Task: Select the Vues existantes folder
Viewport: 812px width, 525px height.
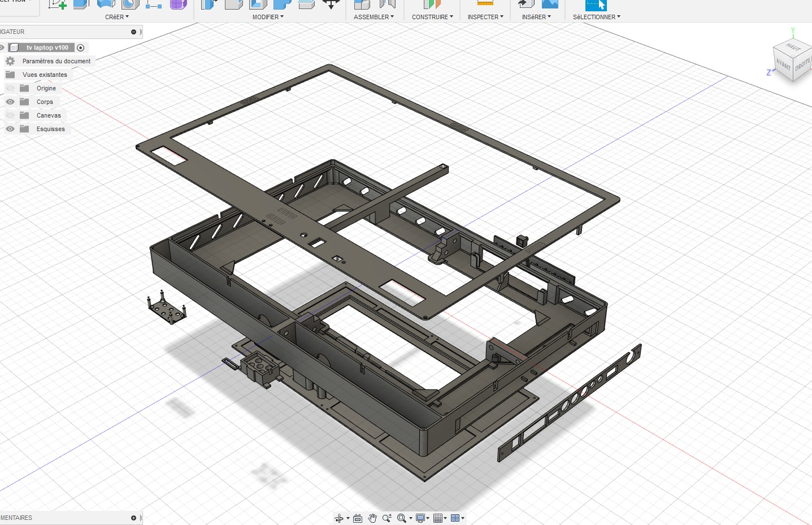Action: coord(45,75)
